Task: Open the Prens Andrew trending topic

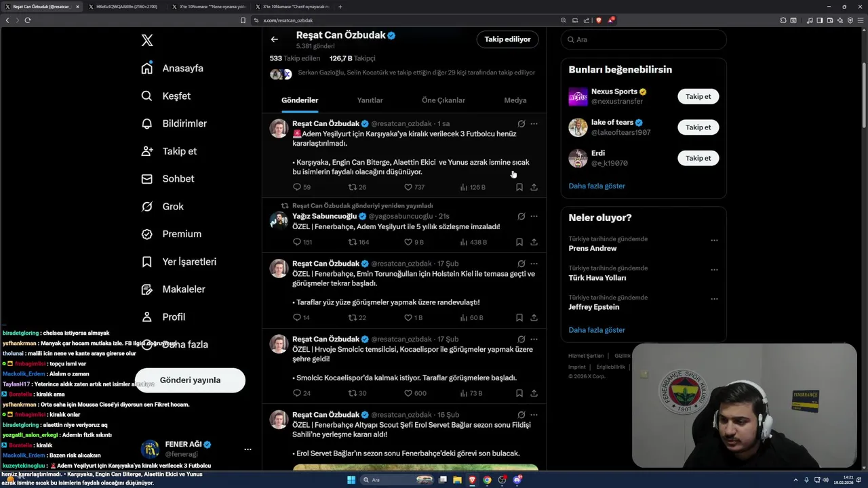Action: tap(593, 249)
